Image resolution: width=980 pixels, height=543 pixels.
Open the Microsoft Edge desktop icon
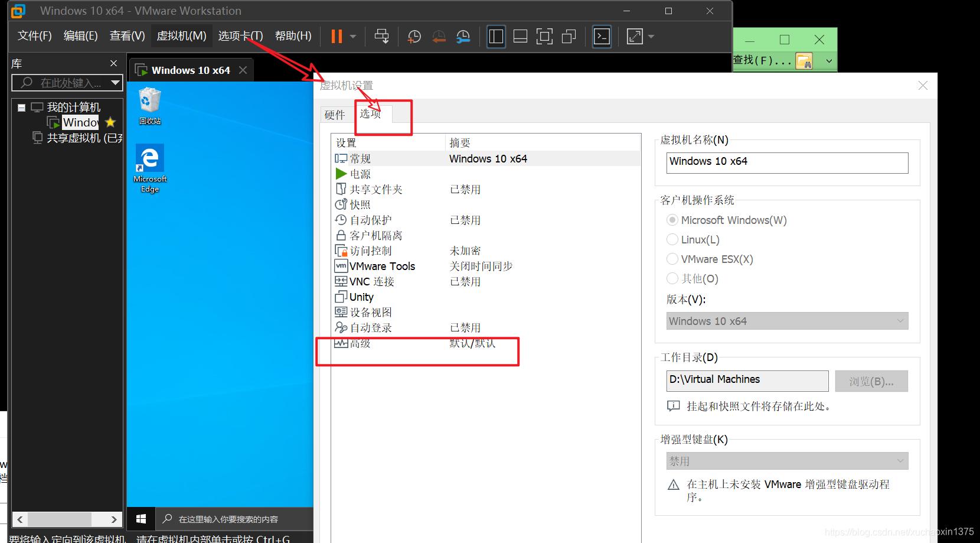tap(150, 169)
